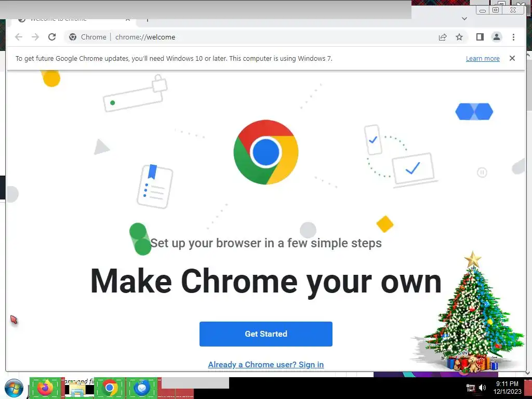This screenshot has width=532, height=399.
Task: Dismiss the Windows 7 update infobar
Action: pyautogui.click(x=512, y=58)
